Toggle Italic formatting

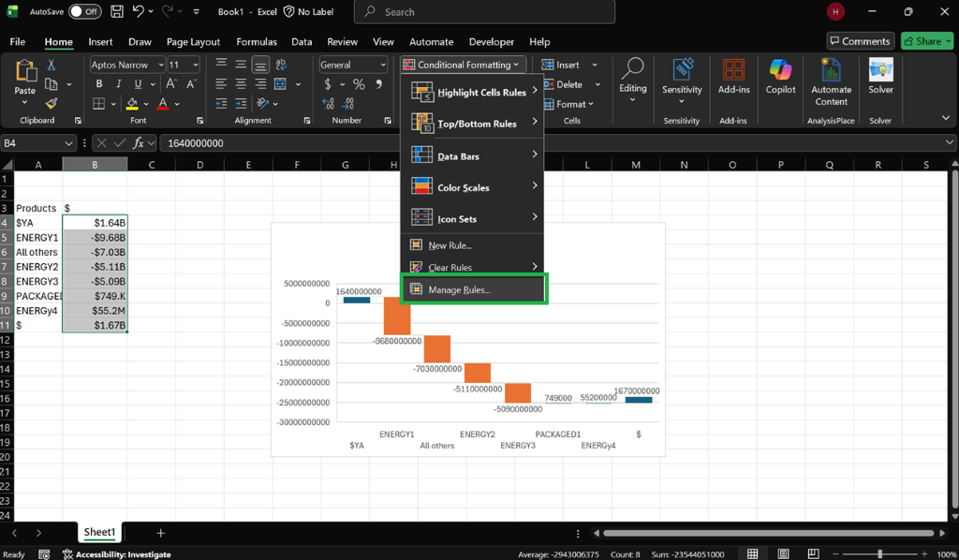[118, 83]
